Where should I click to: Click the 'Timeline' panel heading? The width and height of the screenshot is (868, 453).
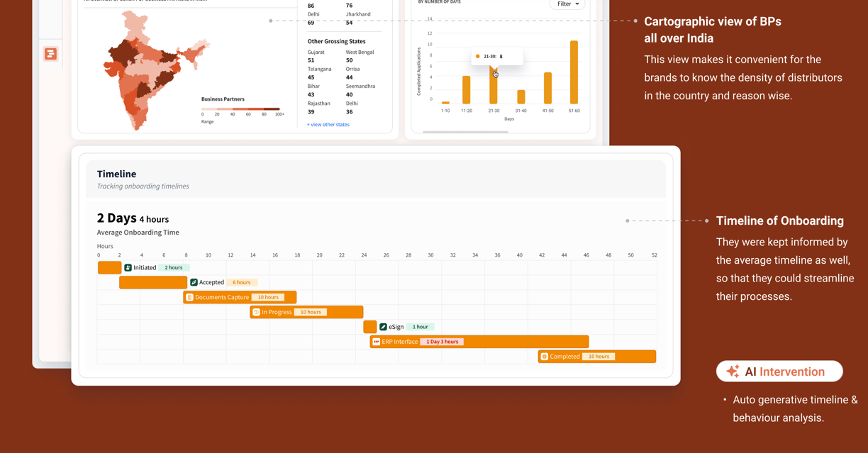point(116,174)
